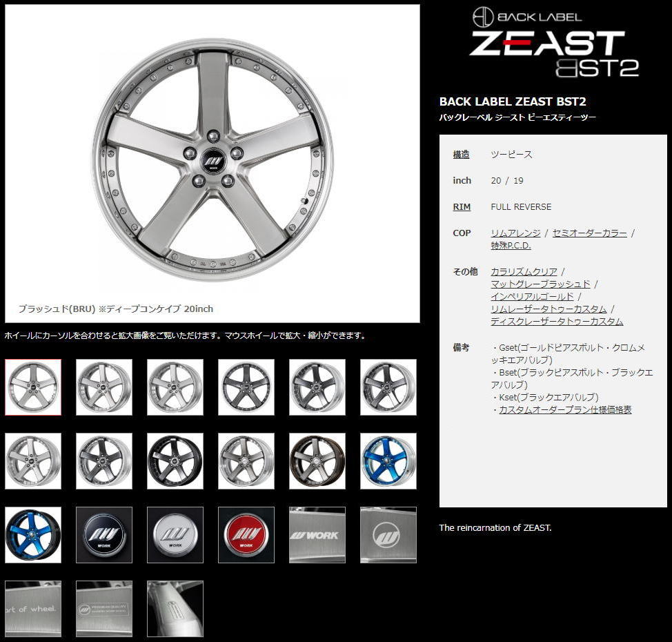Open the セミオーダーカラー link

[588, 233]
